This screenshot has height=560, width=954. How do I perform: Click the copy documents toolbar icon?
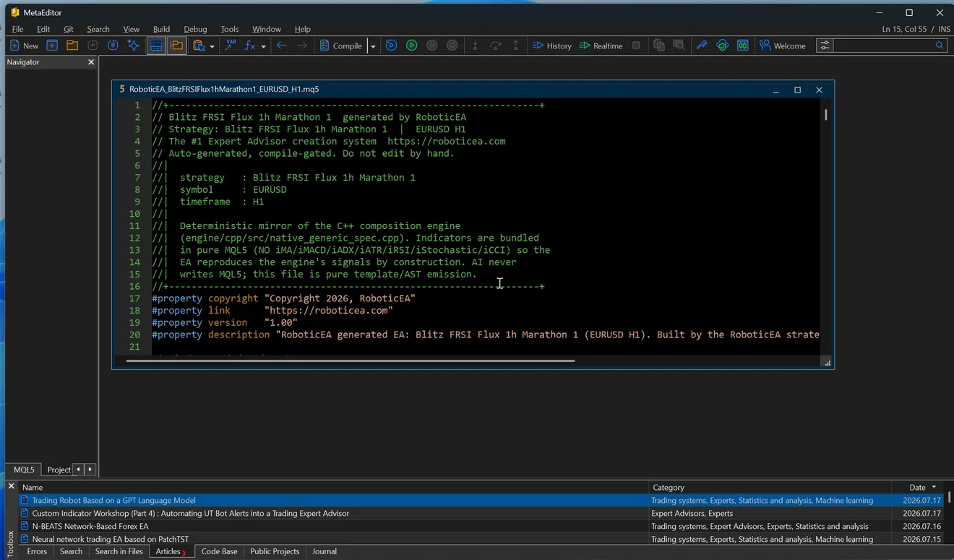pyautogui.click(x=658, y=46)
